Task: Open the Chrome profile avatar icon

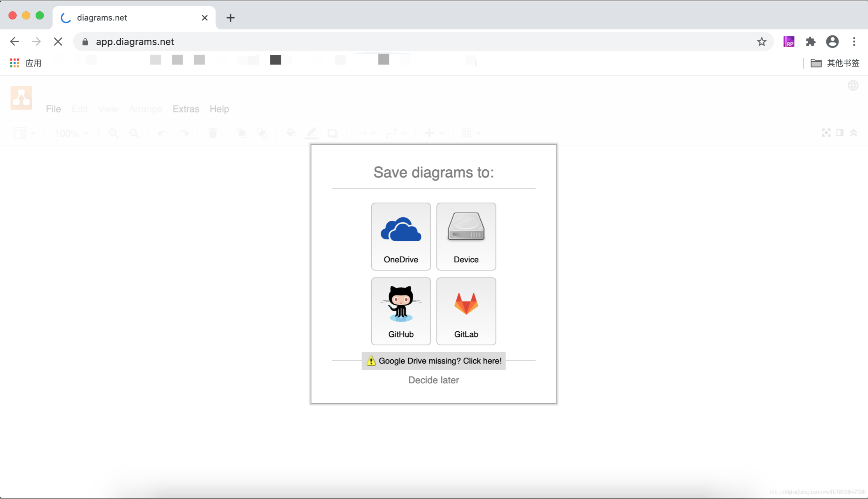Action: (832, 42)
